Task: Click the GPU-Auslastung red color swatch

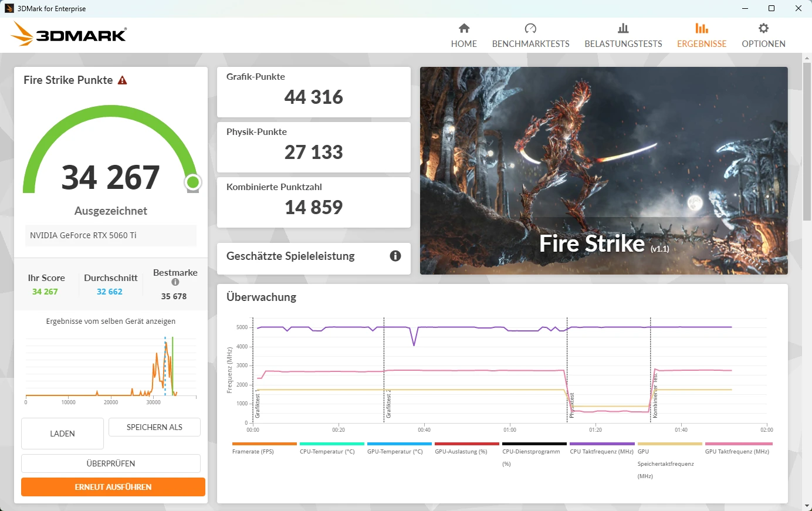Action: 467,444
